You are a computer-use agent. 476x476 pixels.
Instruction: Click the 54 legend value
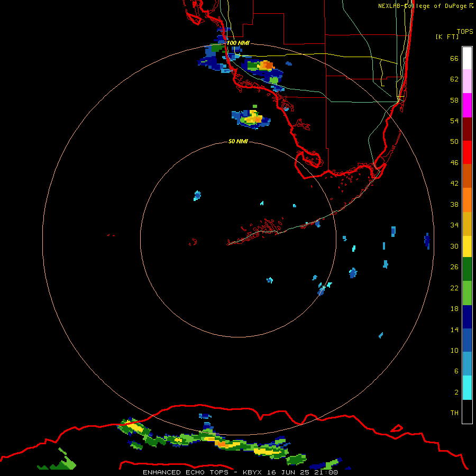point(454,121)
